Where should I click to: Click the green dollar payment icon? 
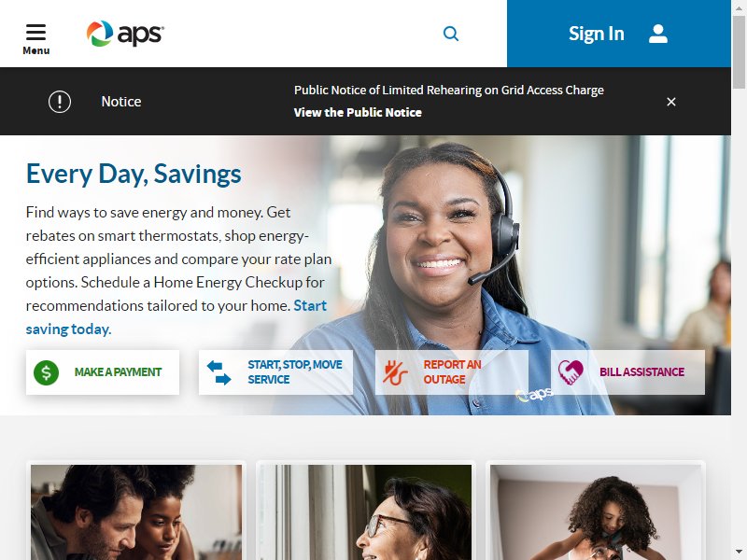point(46,372)
